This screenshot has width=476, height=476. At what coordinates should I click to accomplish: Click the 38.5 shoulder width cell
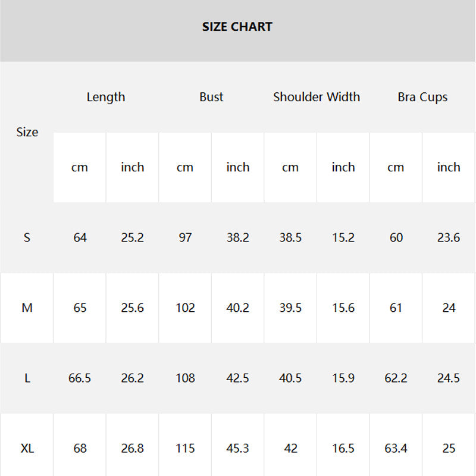pos(290,237)
